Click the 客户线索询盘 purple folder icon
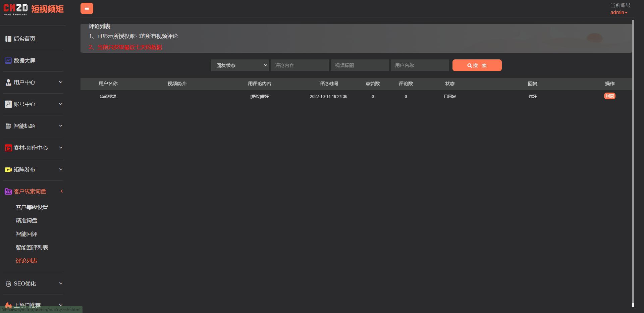The image size is (644, 313). [x=8, y=192]
